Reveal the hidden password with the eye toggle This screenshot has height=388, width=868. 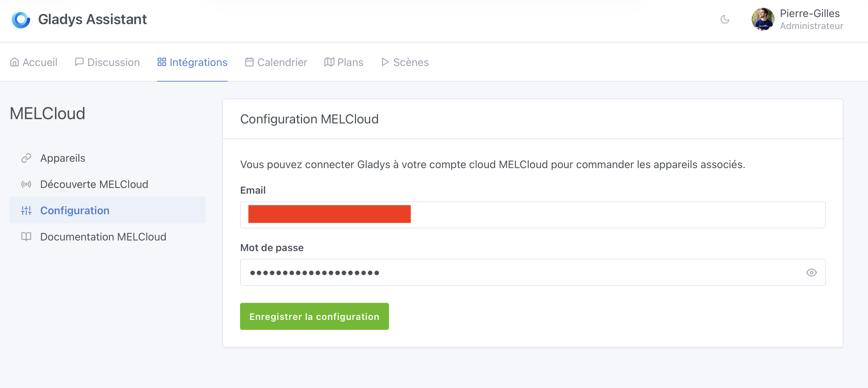(x=812, y=272)
